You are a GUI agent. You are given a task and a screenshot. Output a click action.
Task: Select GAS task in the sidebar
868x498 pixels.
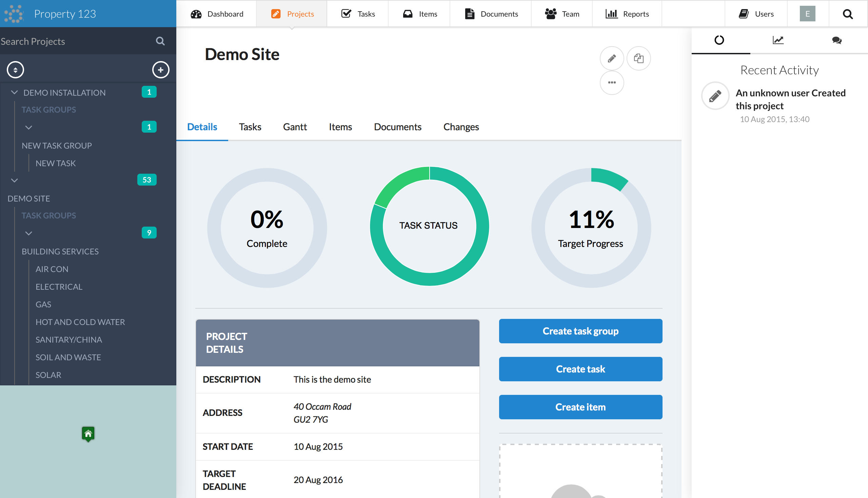tap(43, 304)
